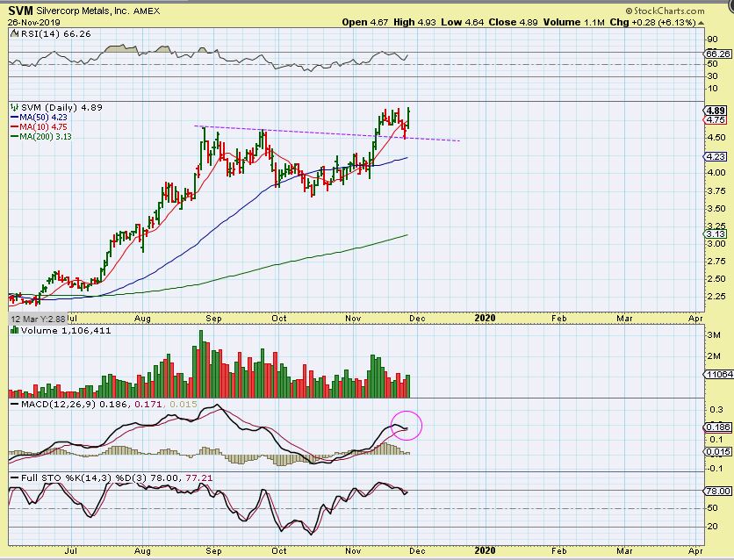Image resolution: width=734 pixels, height=560 pixels.
Task: Click the 'Silvercorp Metals, Inc.' company name
Action: pyautogui.click(x=83, y=11)
